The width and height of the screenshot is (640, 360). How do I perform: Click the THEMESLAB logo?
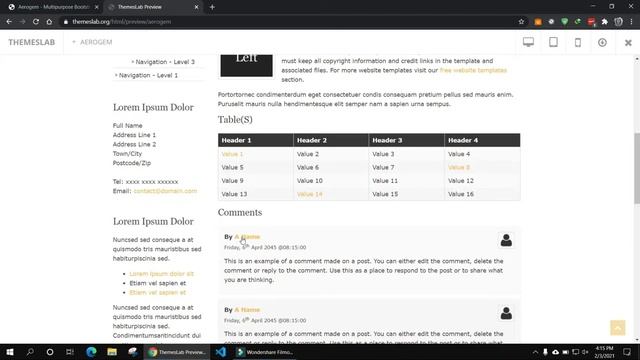pyautogui.click(x=31, y=42)
